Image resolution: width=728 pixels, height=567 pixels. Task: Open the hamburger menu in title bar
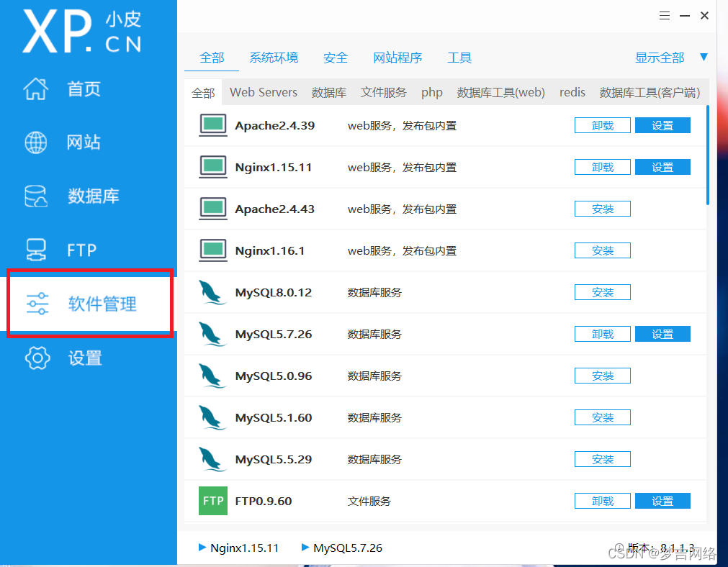click(x=665, y=16)
